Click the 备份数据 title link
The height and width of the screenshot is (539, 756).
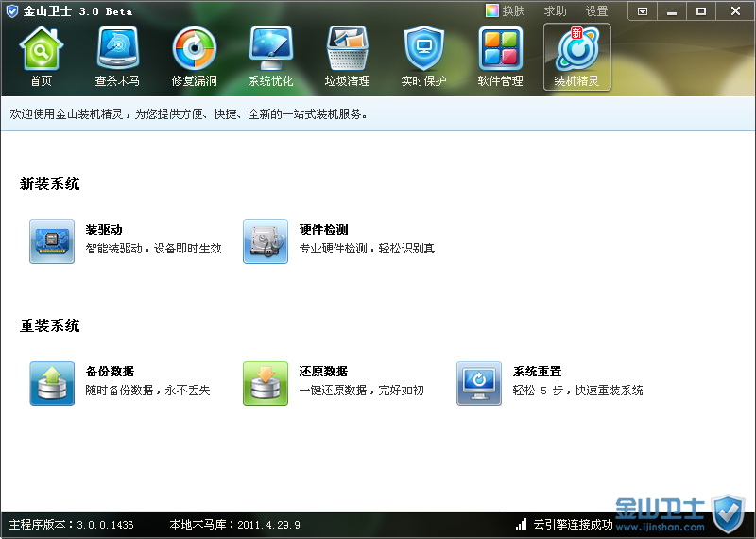click(x=110, y=372)
